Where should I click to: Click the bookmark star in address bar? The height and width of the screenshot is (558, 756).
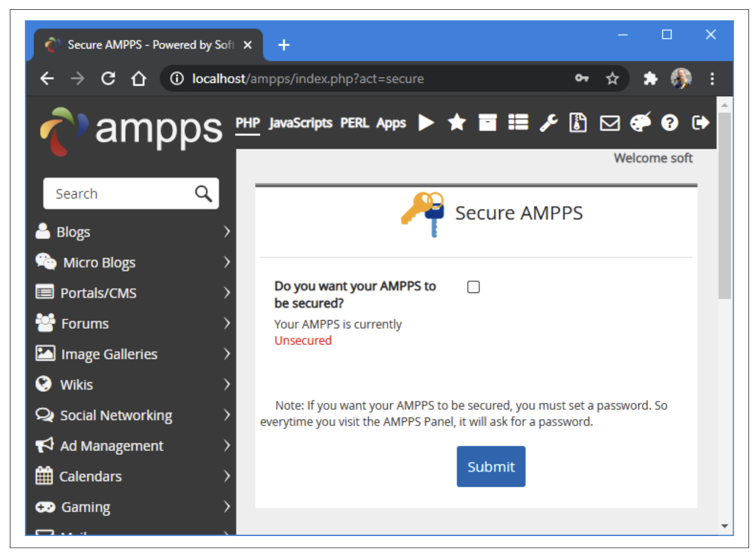point(612,79)
